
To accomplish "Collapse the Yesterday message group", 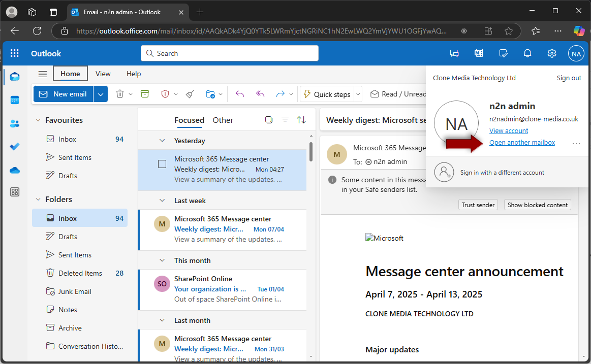I will pos(162,141).
